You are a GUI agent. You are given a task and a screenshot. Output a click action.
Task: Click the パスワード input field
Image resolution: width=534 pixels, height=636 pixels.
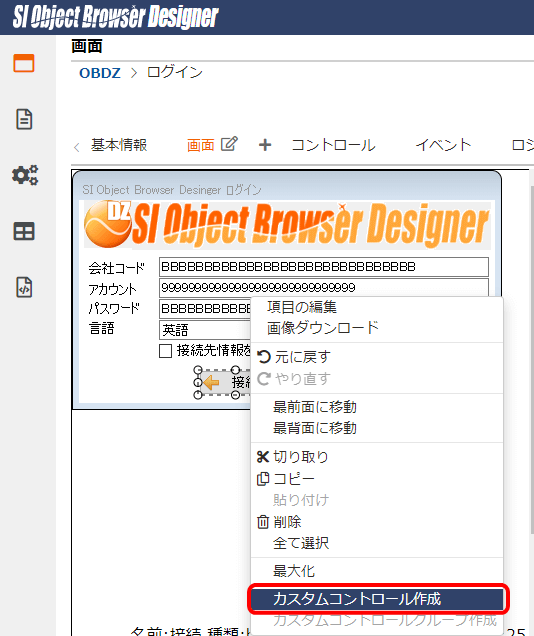click(x=205, y=309)
